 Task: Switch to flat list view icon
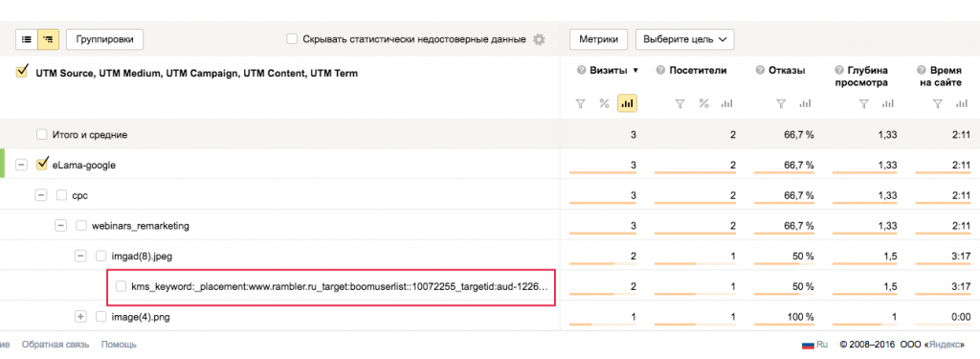(27, 39)
